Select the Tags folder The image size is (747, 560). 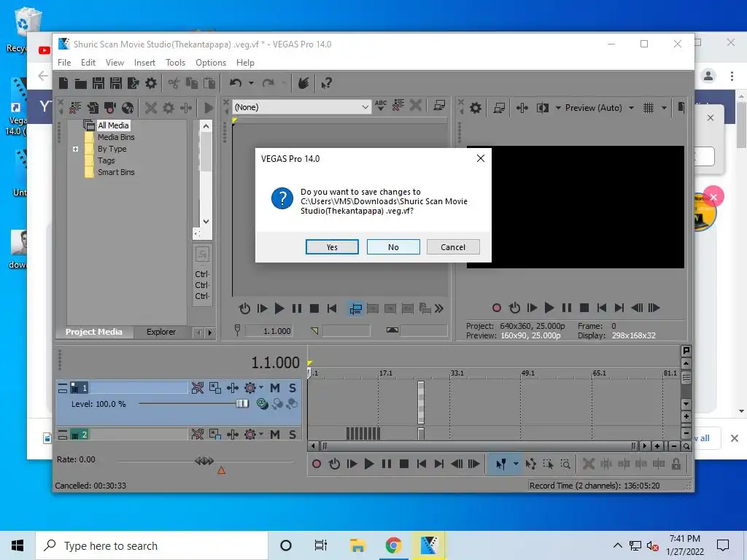click(106, 160)
